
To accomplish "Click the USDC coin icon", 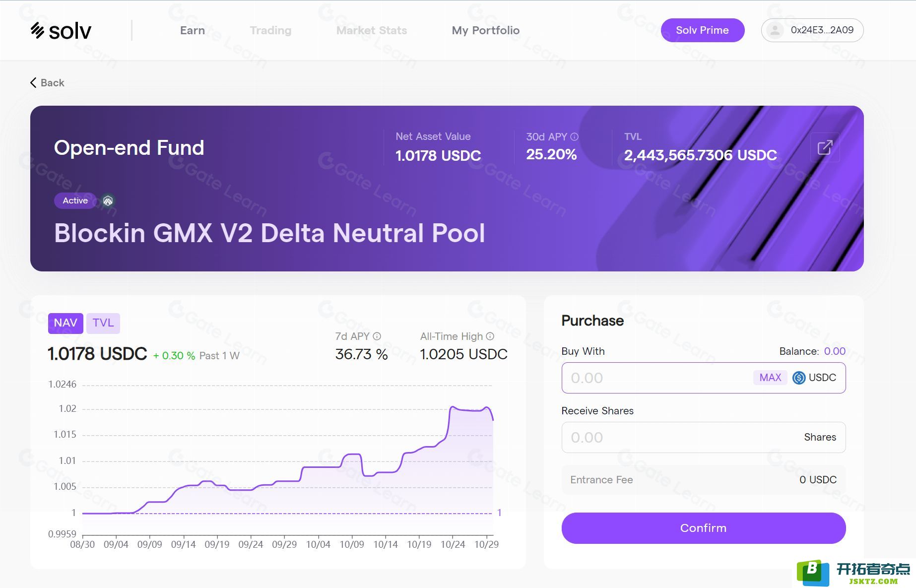I will (798, 378).
